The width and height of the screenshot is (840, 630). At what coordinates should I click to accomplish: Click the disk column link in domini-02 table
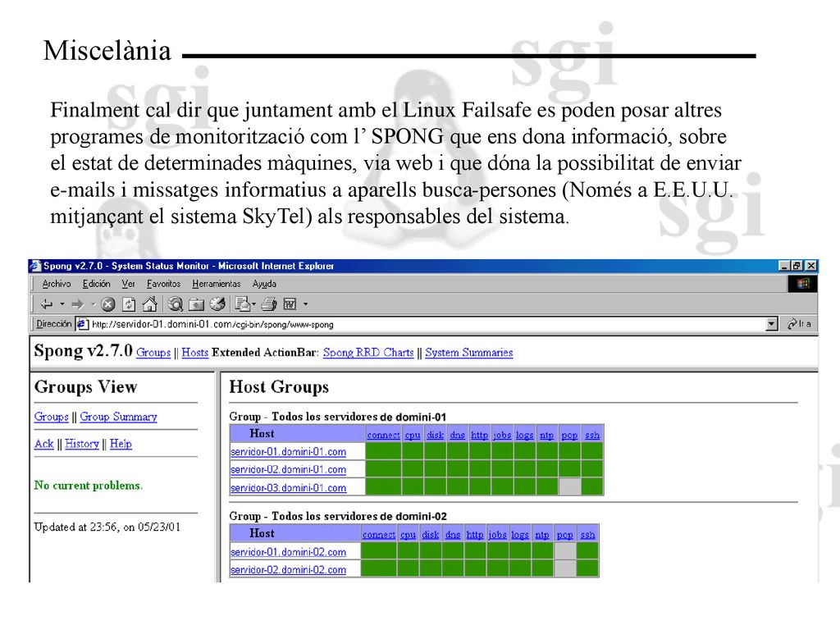tap(430, 535)
